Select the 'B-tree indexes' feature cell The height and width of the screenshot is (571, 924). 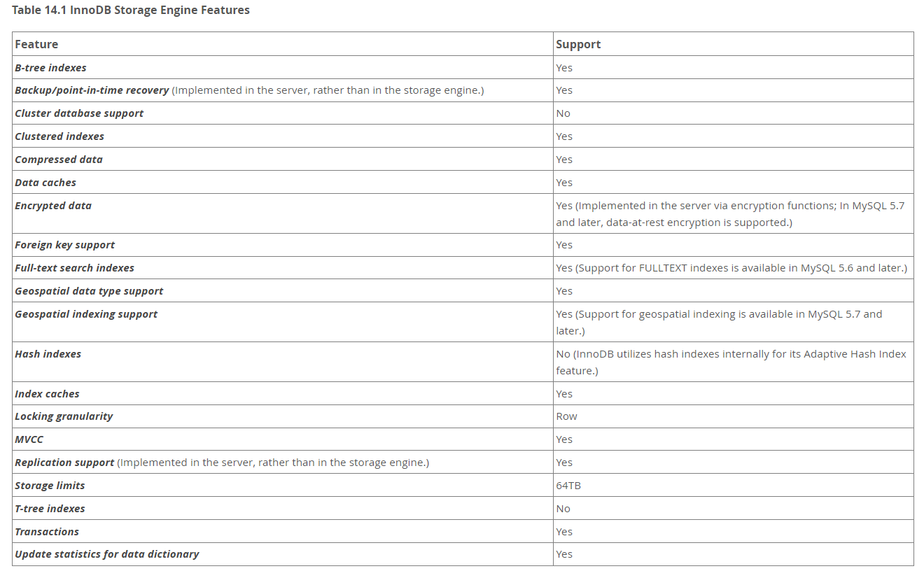point(50,68)
